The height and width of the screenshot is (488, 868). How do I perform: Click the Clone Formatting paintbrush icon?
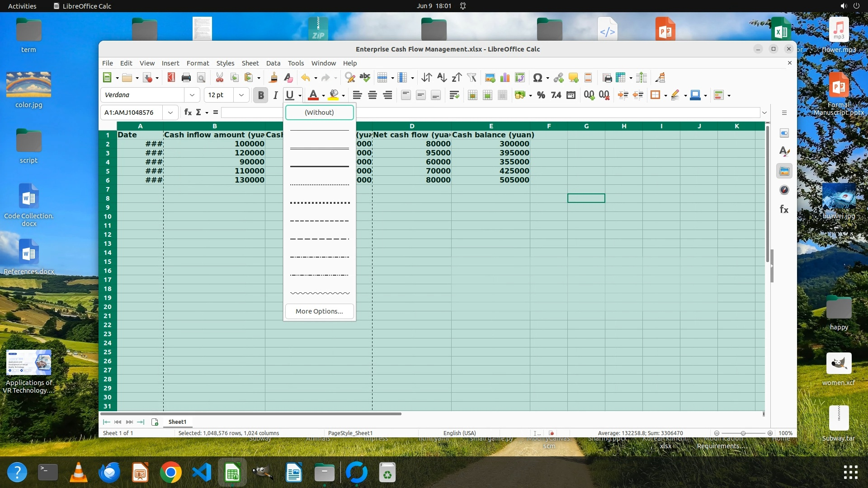click(x=273, y=78)
